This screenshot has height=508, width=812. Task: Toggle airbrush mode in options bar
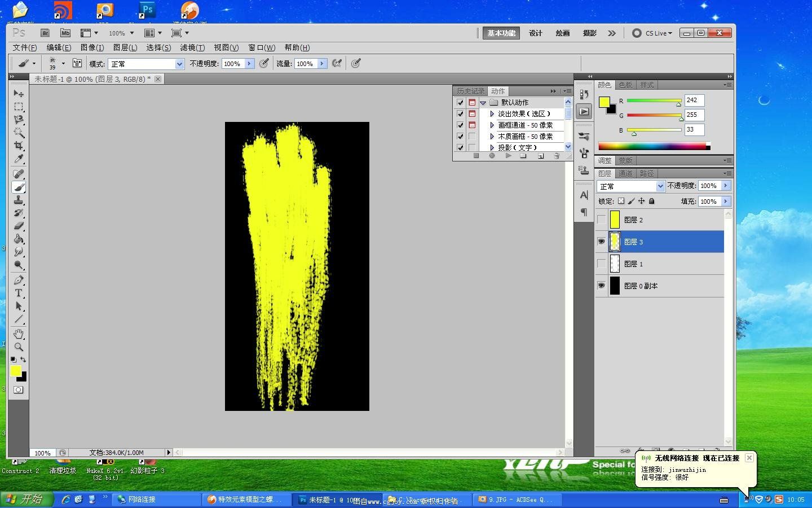(x=337, y=63)
